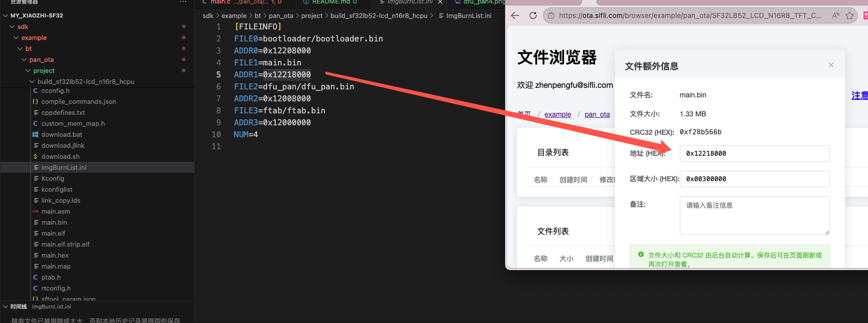This screenshot has height=323, width=868.
Task: Collapse the build_sf32lb52-lcd_n16r8_hcpu folder
Action: [32, 81]
